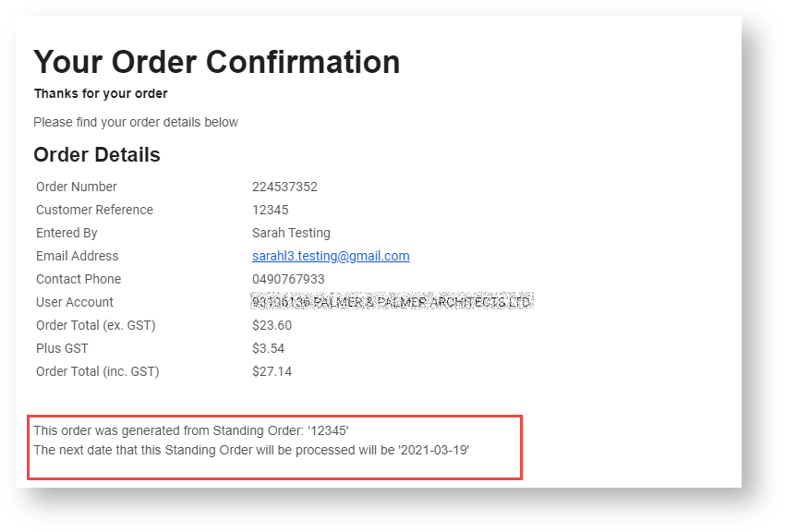This screenshot has width=786, height=532.
Task: Click the Contact Phone number 0490767933
Action: click(x=288, y=279)
